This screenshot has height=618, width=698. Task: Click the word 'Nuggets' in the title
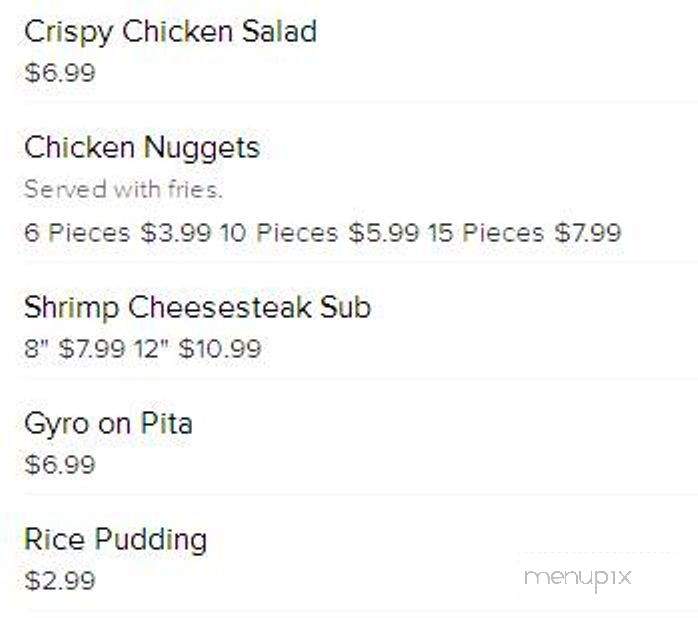(x=202, y=148)
